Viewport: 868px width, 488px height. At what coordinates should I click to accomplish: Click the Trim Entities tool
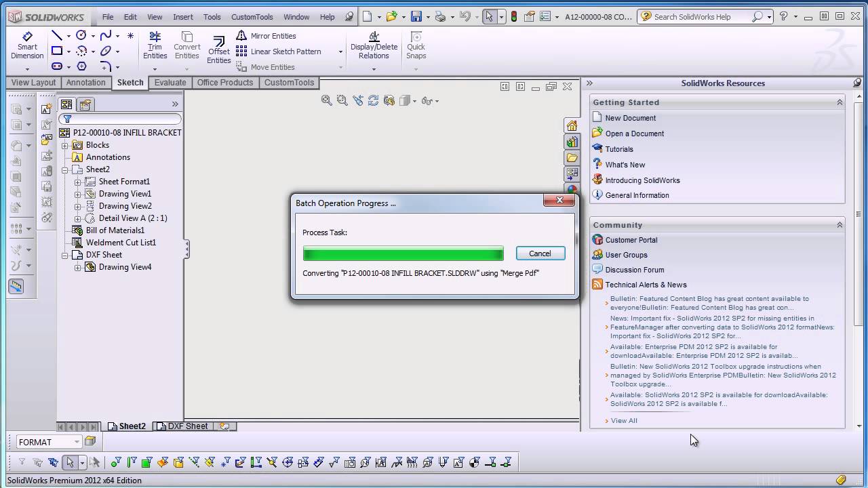pos(155,45)
